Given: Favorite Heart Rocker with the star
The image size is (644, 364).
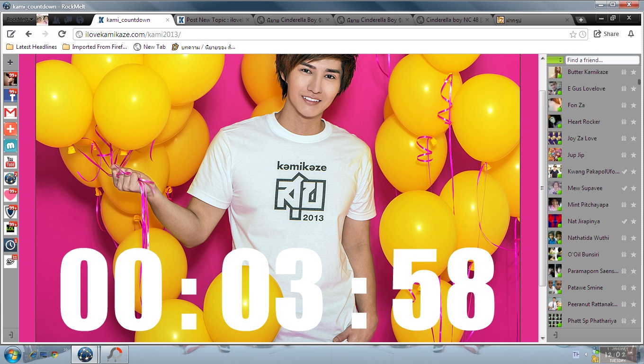Looking at the screenshot, I should click(634, 122).
